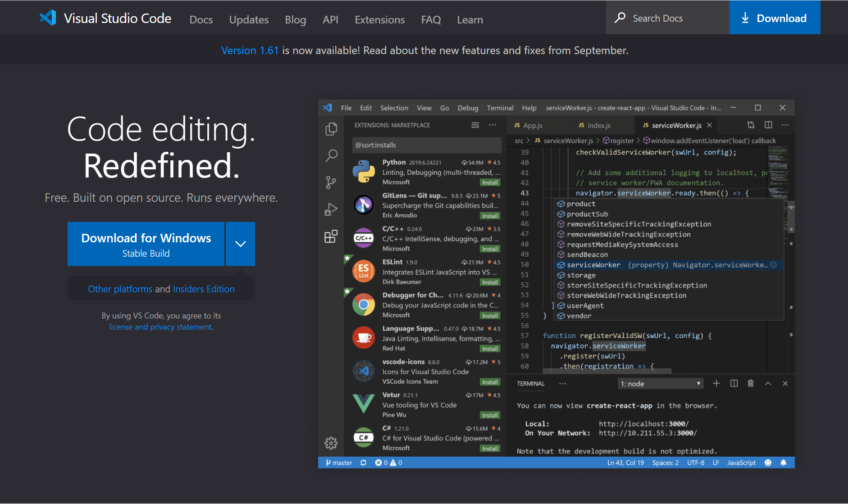Image resolution: width=848 pixels, height=504 pixels.
Task: Open the '1: node' terminal selector dropdown
Action: (661, 384)
